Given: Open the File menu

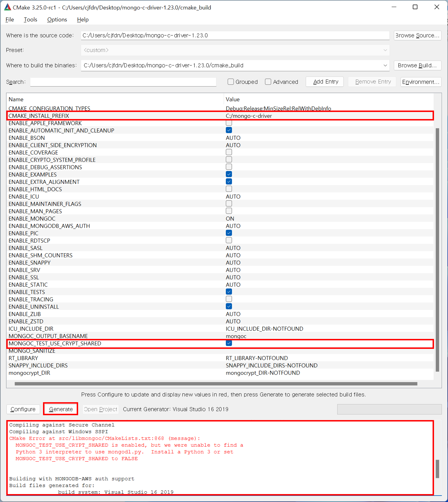Looking at the screenshot, I should [10, 19].
